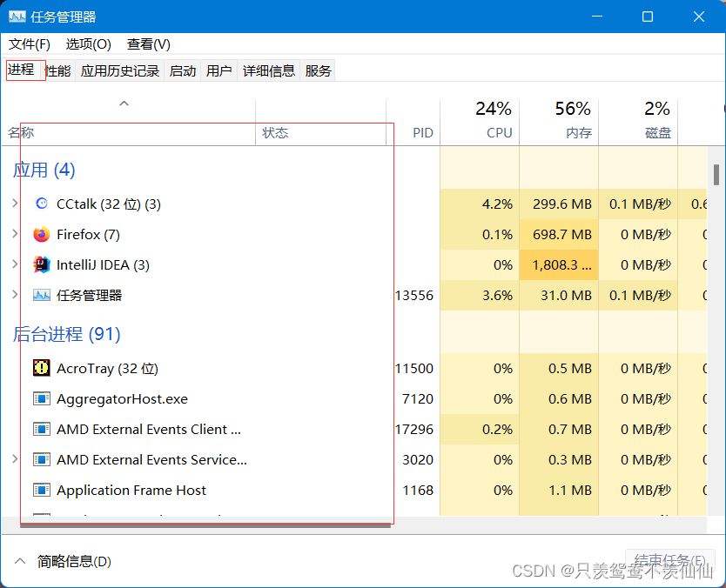The height and width of the screenshot is (588, 726).
Task: Sort processes by CPU column
Action: [x=494, y=120]
